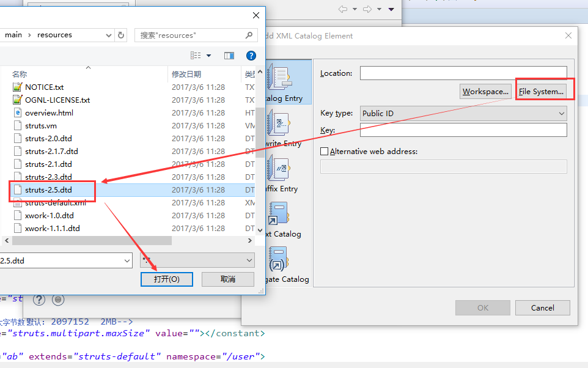Select NOTICE.txt file

(44, 87)
